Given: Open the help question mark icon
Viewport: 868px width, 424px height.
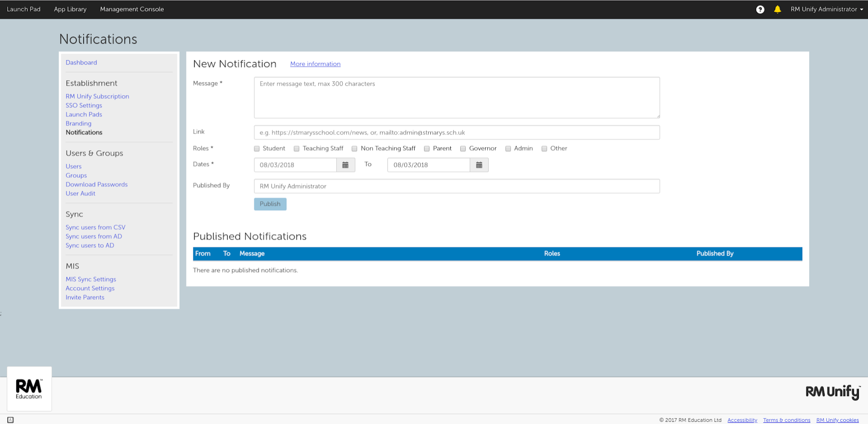Looking at the screenshot, I should tap(760, 9).
